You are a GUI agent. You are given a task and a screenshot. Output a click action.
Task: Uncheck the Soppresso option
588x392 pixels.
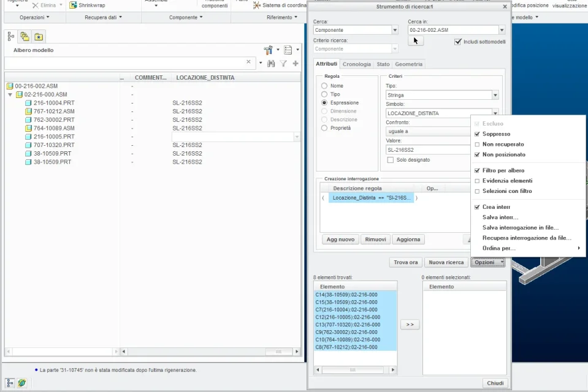(477, 134)
